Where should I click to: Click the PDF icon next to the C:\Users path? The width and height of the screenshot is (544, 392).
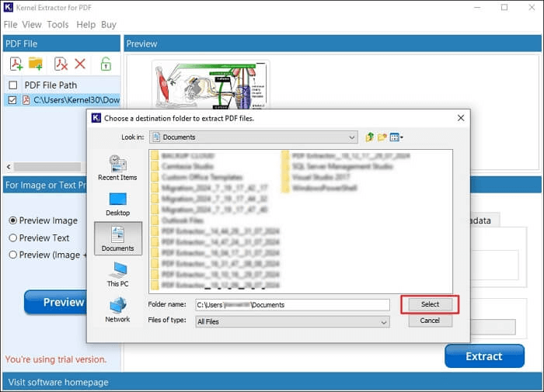tap(26, 100)
